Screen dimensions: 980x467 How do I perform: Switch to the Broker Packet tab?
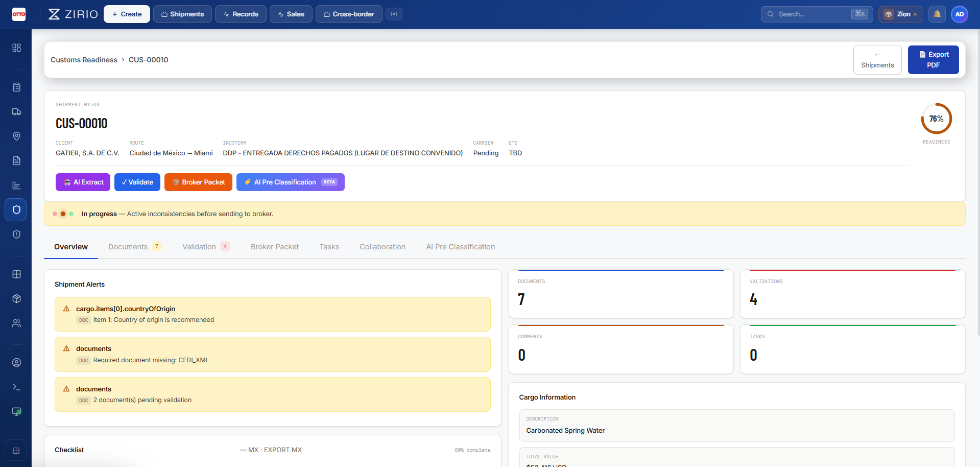275,247
